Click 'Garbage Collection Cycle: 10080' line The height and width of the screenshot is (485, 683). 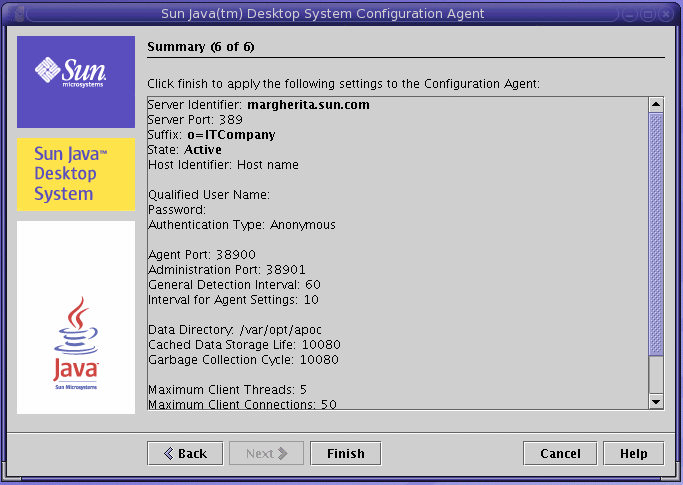(243, 360)
